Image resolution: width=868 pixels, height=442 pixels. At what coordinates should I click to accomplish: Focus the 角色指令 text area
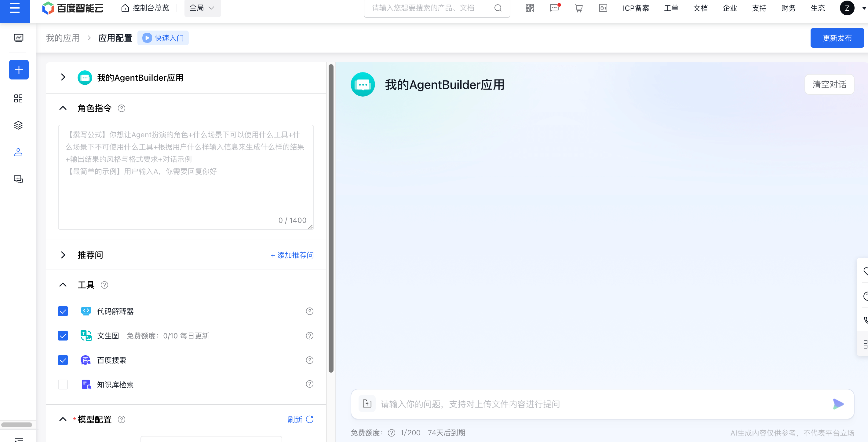point(186,177)
